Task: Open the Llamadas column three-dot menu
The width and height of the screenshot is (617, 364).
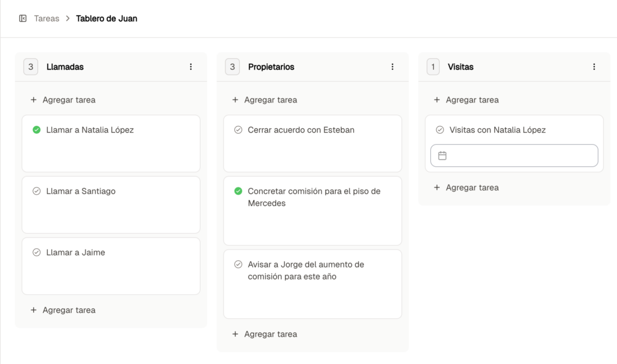Action: point(191,67)
